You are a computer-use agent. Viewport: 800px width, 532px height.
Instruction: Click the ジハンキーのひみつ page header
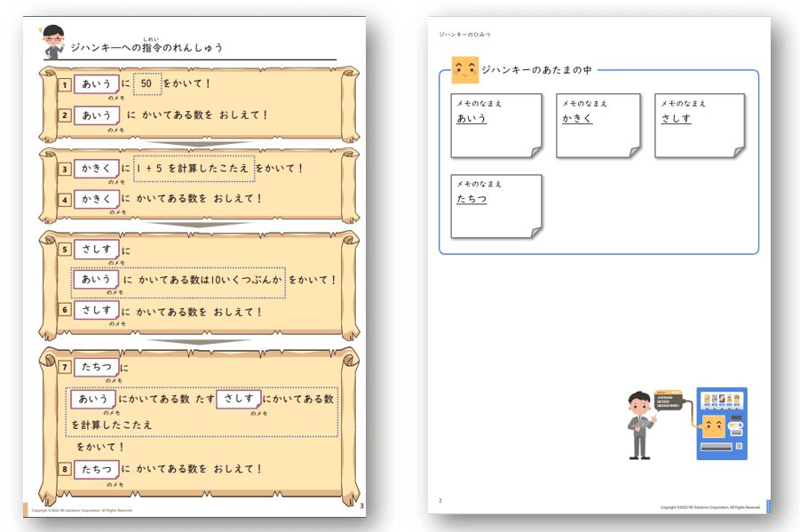464,35
